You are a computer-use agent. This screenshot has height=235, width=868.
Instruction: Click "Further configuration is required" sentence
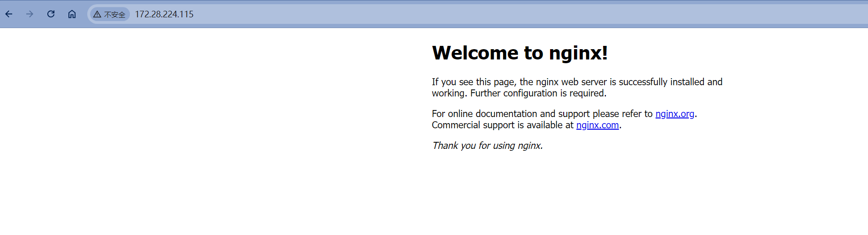538,93
